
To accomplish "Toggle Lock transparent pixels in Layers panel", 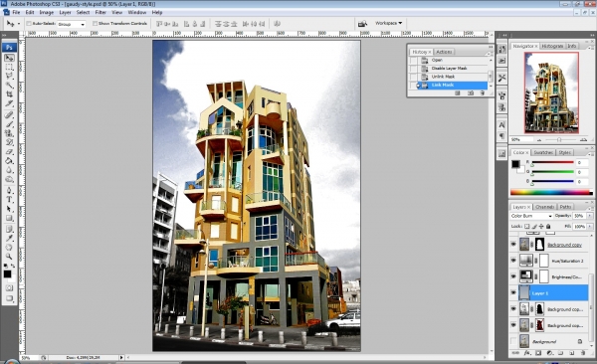I will coord(527,226).
